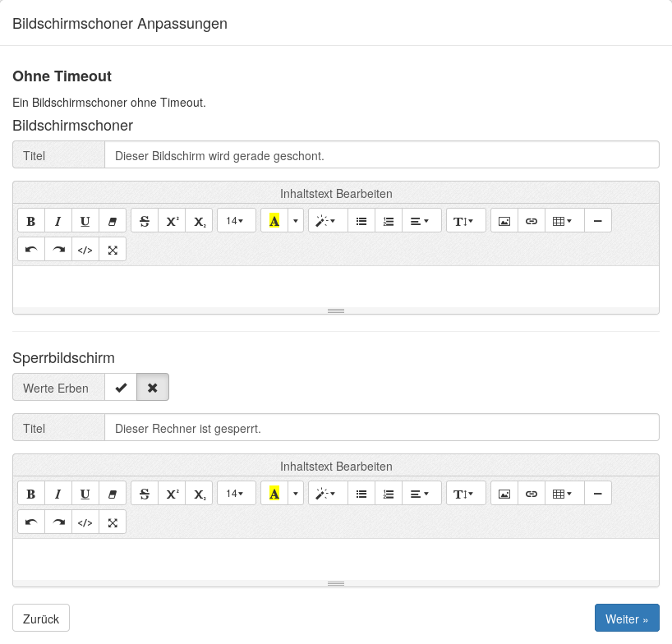
Task: Toggle underline in the Sperrbildschirm editor
Action: tap(85, 494)
